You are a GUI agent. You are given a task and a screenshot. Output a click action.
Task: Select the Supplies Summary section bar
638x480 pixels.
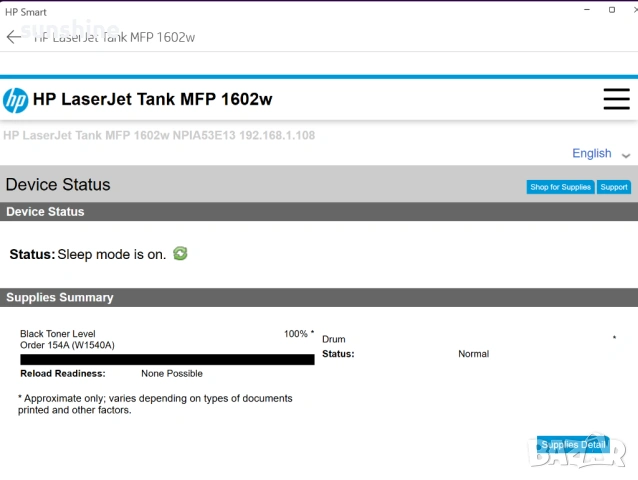(x=318, y=297)
